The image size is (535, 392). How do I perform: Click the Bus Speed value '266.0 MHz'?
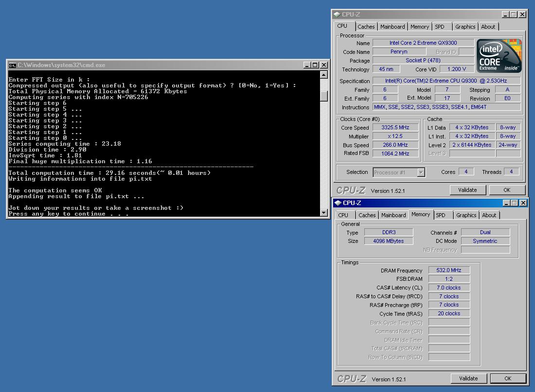pyautogui.click(x=395, y=145)
